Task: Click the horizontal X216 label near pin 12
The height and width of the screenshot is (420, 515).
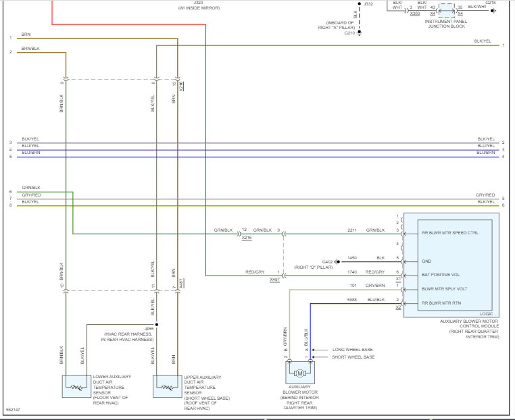Action: pyautogui.click(x=247, y=237)
